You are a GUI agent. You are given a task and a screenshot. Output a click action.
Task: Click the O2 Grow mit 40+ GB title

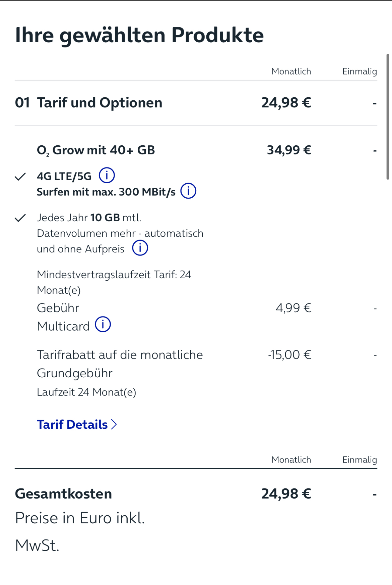(96, 150)
